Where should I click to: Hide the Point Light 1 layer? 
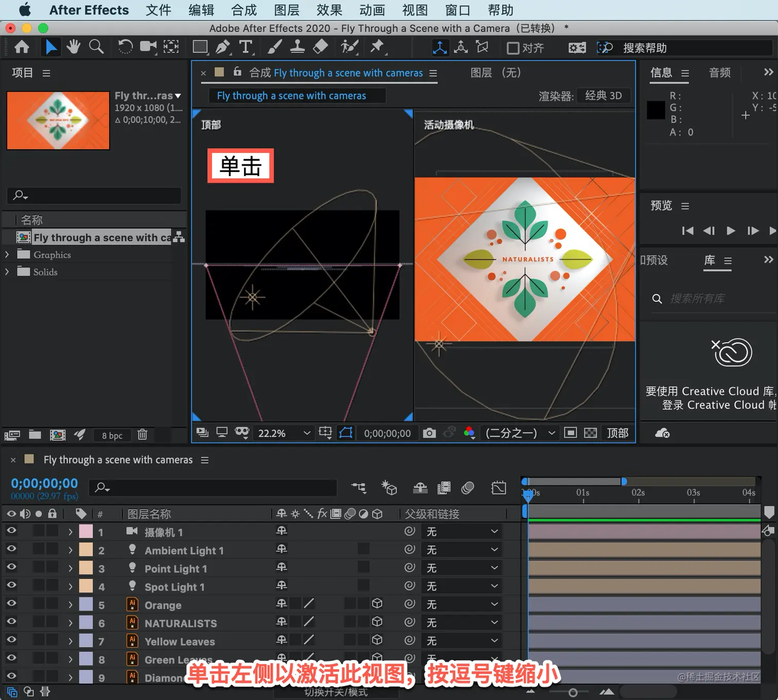(11, 568)
